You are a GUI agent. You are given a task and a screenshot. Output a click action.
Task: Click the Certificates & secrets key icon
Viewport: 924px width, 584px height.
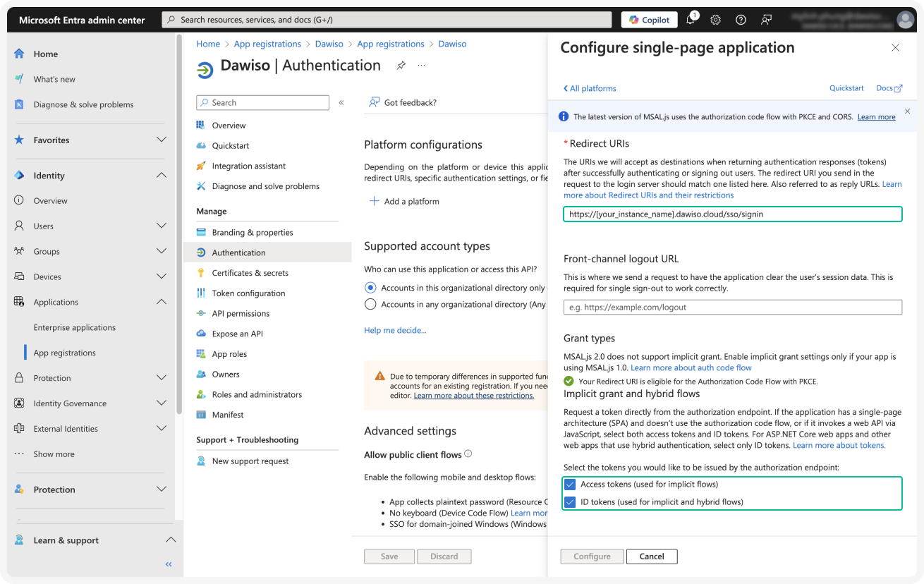tap(201, 273)
